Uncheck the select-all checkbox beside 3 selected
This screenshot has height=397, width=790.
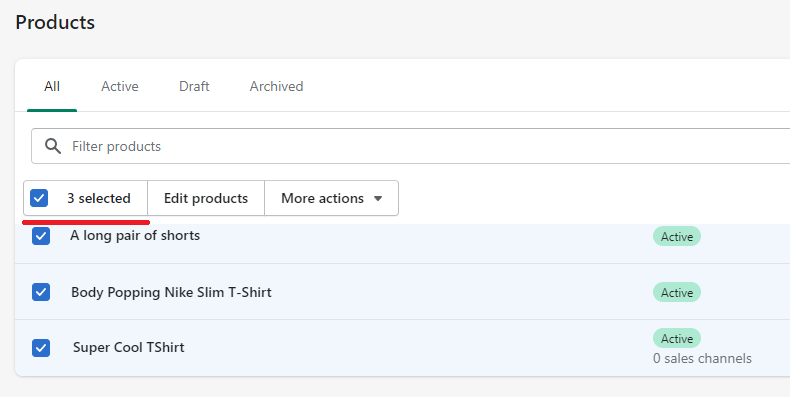(39, 198)
